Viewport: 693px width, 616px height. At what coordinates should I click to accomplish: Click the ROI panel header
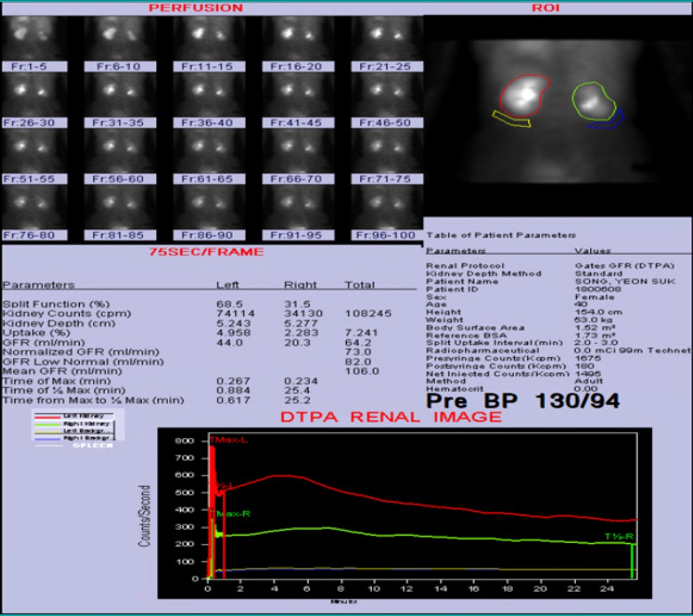[546, 8]
